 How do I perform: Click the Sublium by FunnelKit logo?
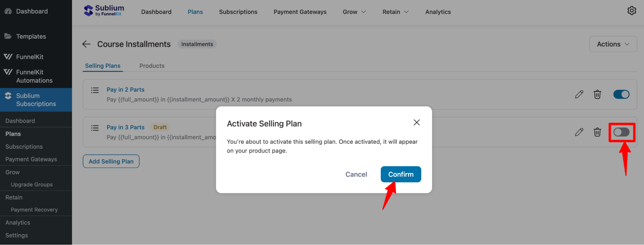point(104,10)
